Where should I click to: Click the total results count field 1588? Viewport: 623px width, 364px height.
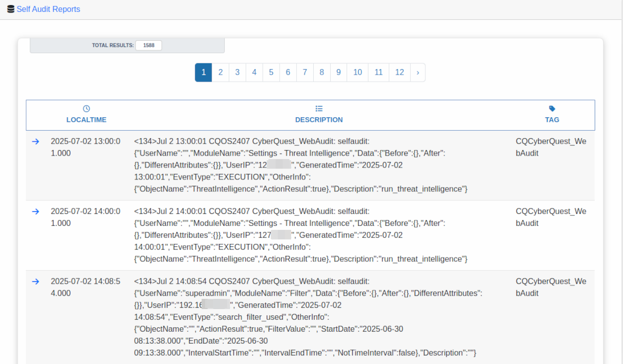pos(148,45)
